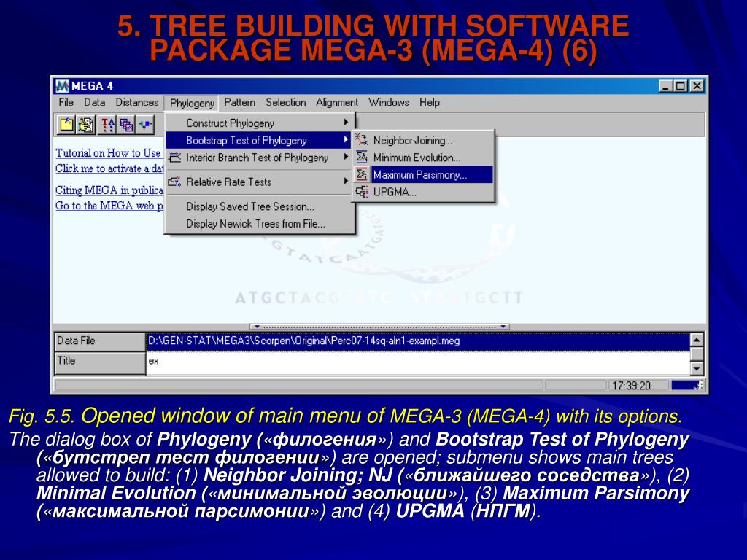Screen dimensions: 747x560
Task: Select Neighbor-Joining bootstrap option
Action: [x=424, y=140]
